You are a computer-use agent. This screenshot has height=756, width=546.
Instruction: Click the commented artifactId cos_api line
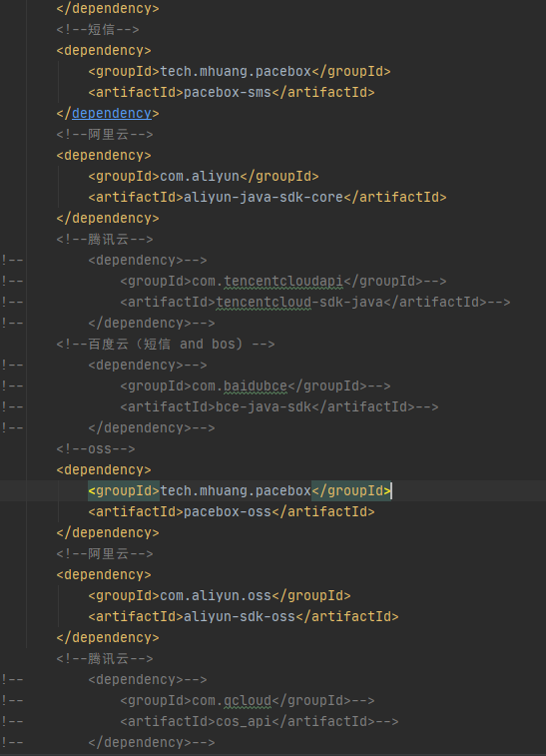tap(260, 721)
